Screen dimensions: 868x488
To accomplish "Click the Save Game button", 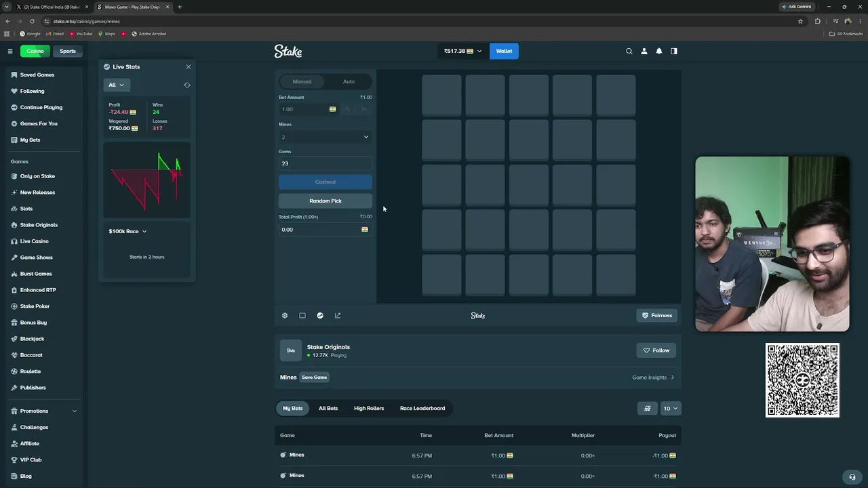I will coord(315,378).
